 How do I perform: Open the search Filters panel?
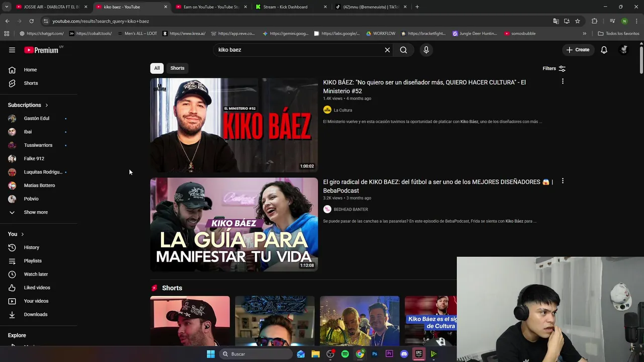[x=554, y=68]
